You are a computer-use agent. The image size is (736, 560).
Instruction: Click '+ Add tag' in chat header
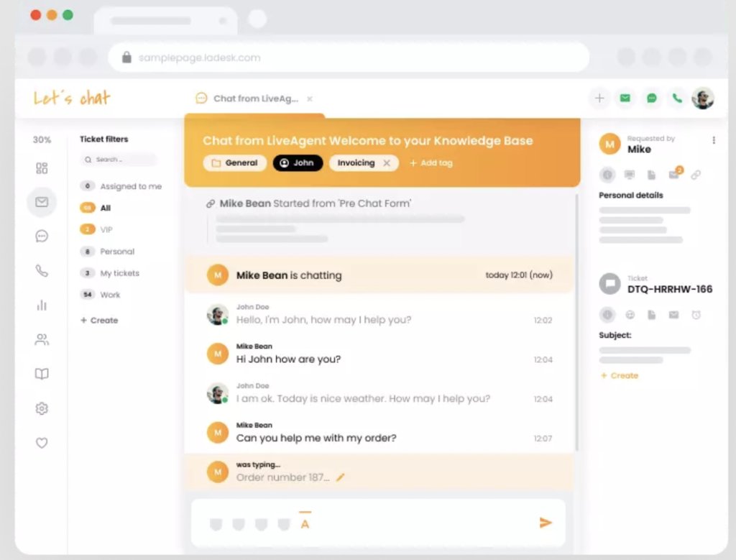pyautogui.click(x=431, y=163)
